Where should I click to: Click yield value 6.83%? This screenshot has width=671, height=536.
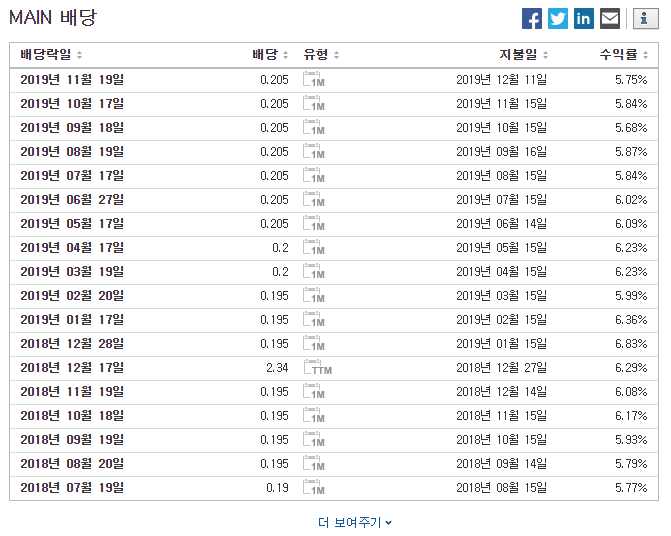631,343
